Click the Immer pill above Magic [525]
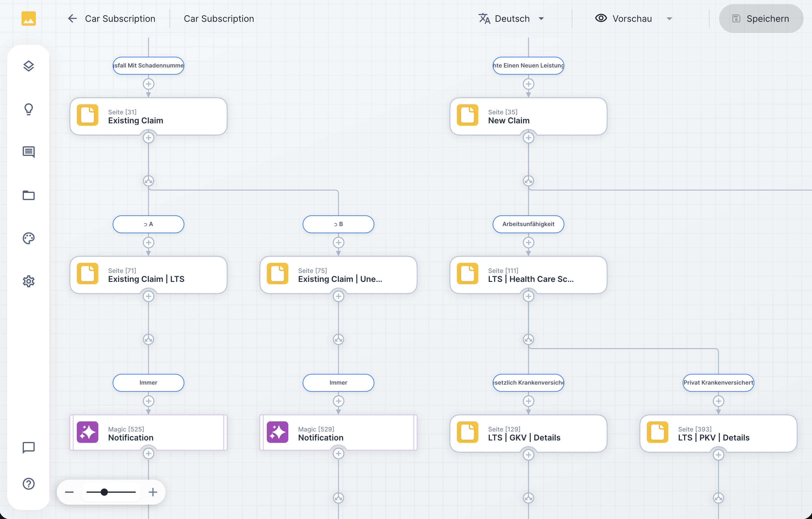 [148, 383]
